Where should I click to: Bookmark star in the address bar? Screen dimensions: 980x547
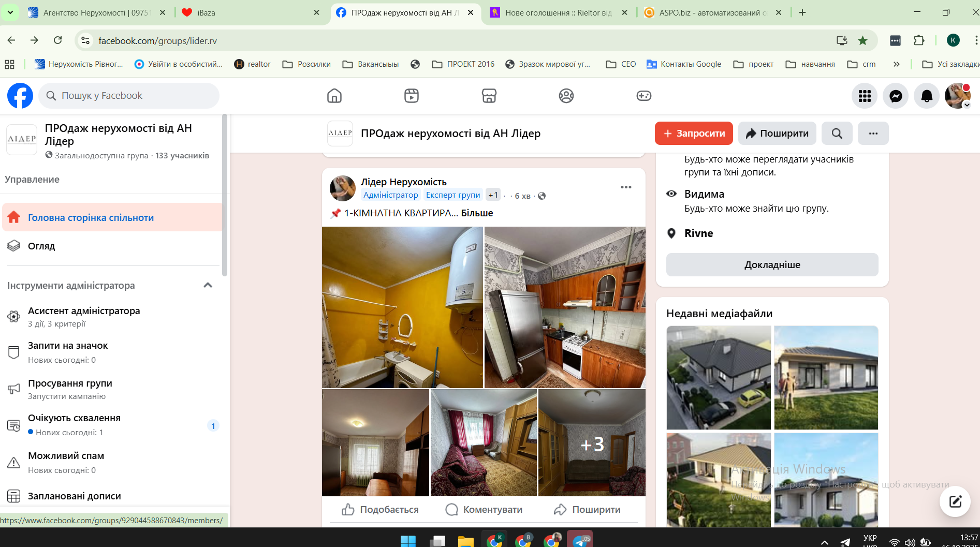(862, 40)
